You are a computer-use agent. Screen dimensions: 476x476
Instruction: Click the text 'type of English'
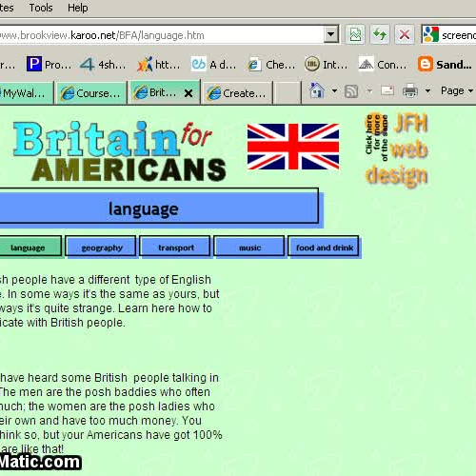[x=173, y=280]
